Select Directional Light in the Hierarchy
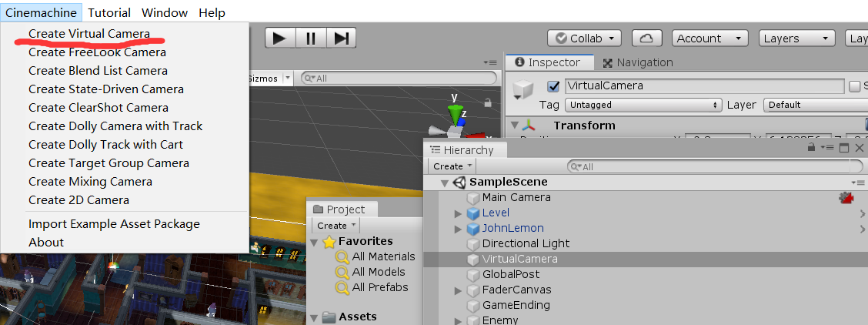 pos(526,243)
